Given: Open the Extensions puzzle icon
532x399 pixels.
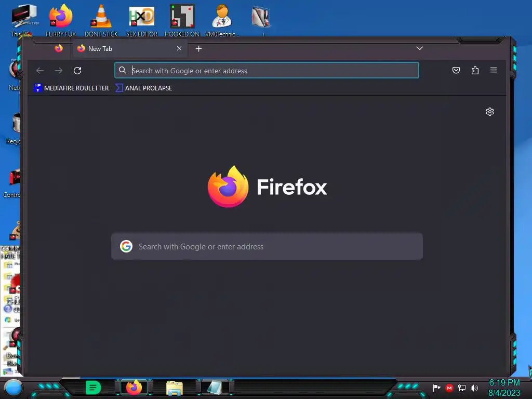Looking at the screenshot, I should 475,70.
